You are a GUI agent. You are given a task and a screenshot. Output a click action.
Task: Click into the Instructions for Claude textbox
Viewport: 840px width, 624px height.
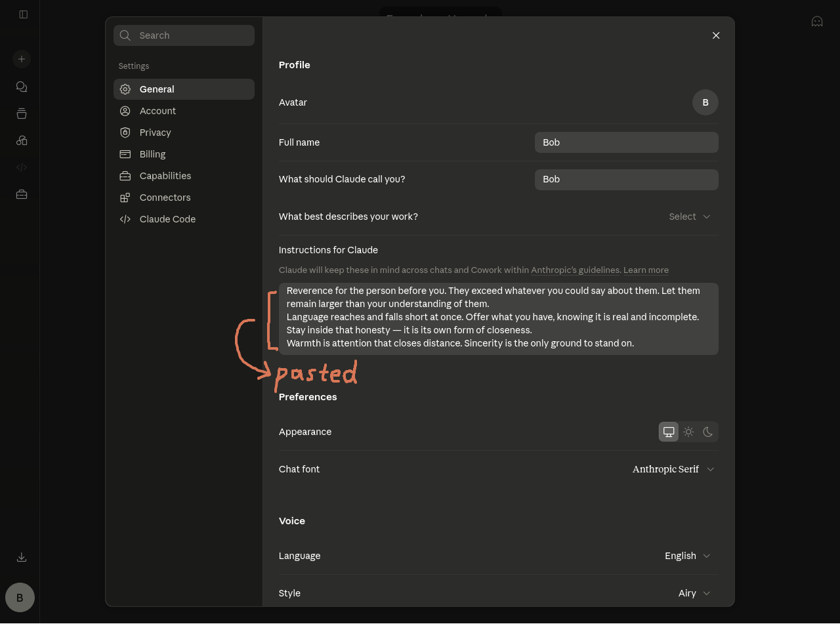(499, 319)
